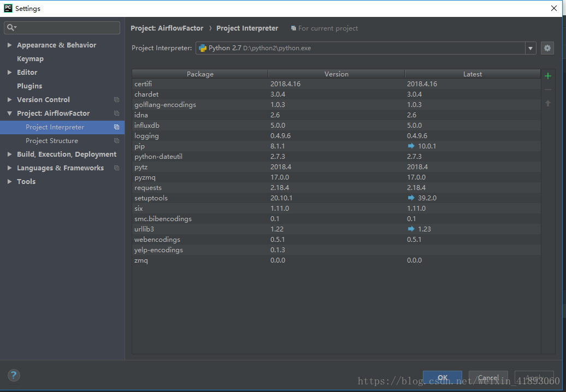Select the smc.bibencodings package row
The height and width of the screenshot is (392, 566).
[x=337, y=219]
